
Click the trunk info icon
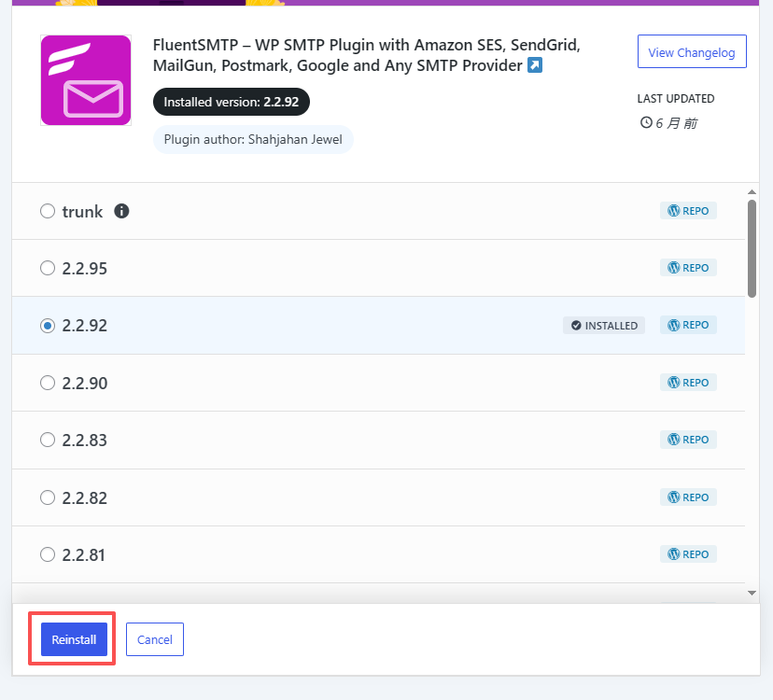(x=121, y=211)
